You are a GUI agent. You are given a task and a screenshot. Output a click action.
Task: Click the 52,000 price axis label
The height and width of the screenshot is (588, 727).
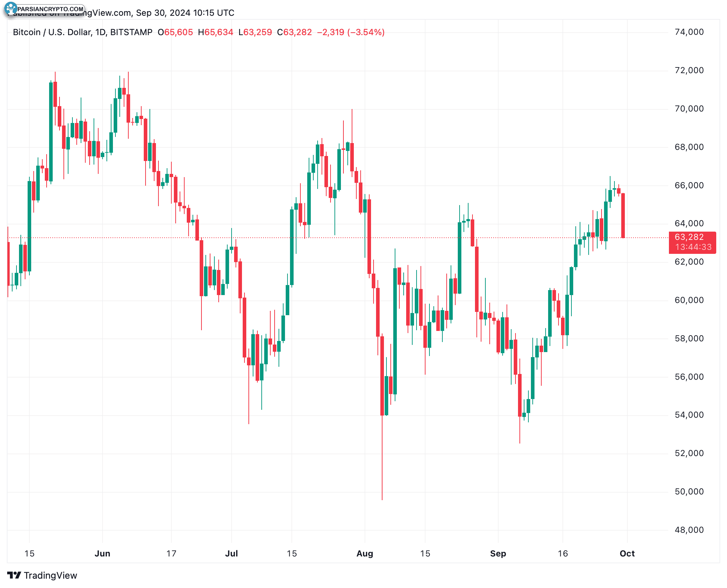click(x=689, y=453)
